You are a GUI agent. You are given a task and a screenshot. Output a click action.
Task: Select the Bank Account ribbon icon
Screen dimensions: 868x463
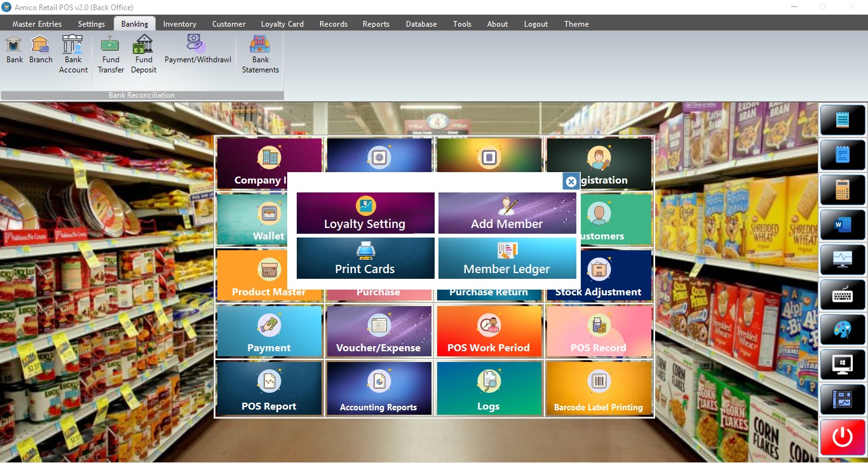(73, 54)
